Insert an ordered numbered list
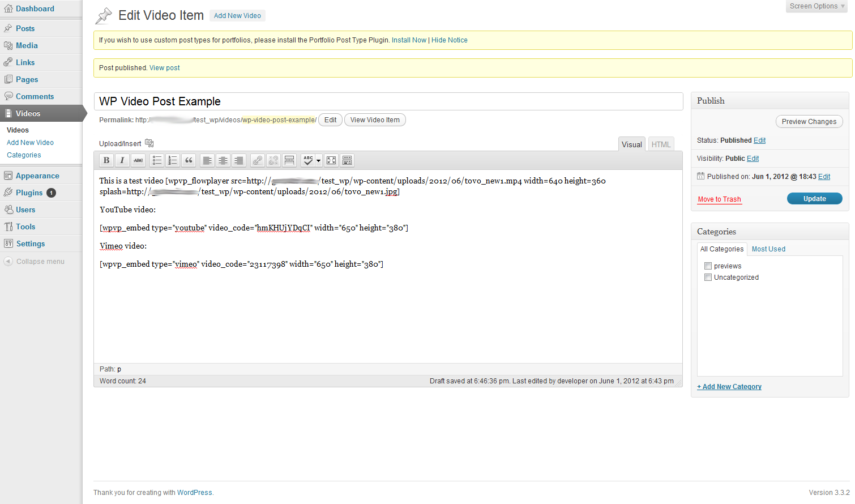Image resolution: width=855 pixels, height=504 pixels. pos(173,160)
